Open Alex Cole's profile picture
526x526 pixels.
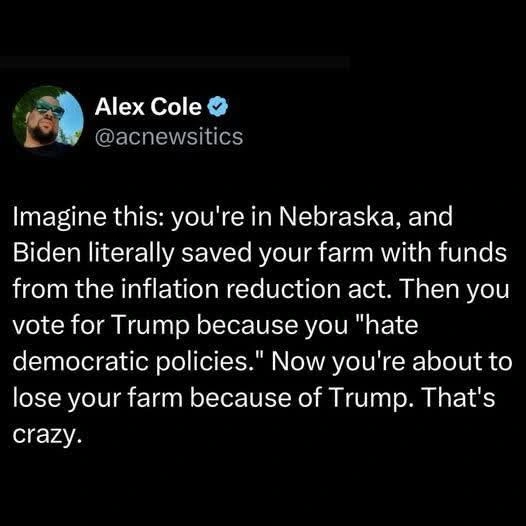(x=48, y=117)
